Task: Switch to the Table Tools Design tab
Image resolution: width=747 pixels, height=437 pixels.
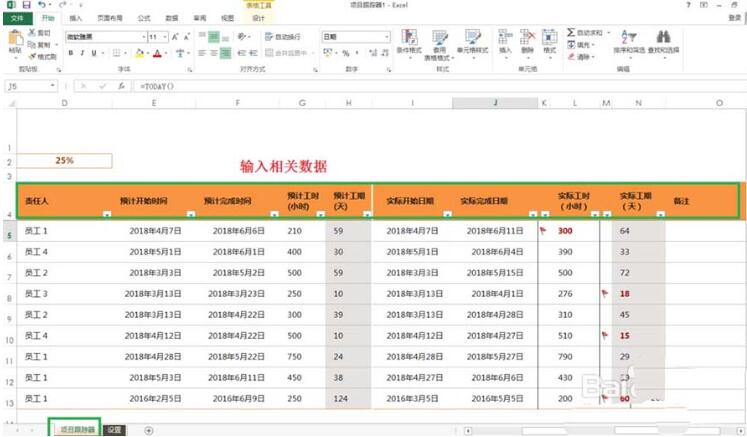Action: (258, 18)
